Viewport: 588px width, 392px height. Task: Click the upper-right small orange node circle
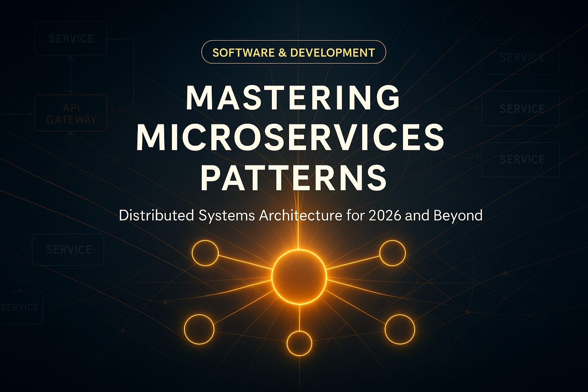tap(392, 253)
